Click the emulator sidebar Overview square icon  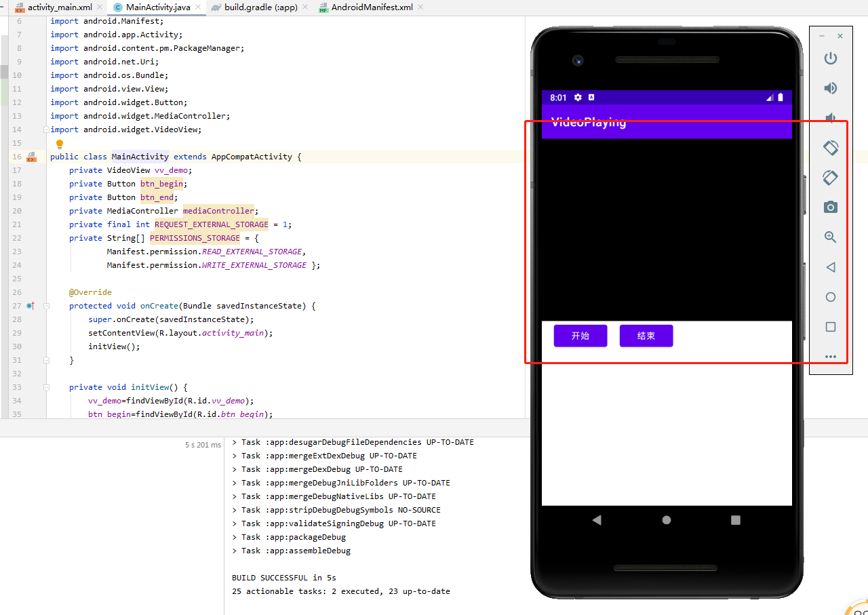tap(831, 327)
